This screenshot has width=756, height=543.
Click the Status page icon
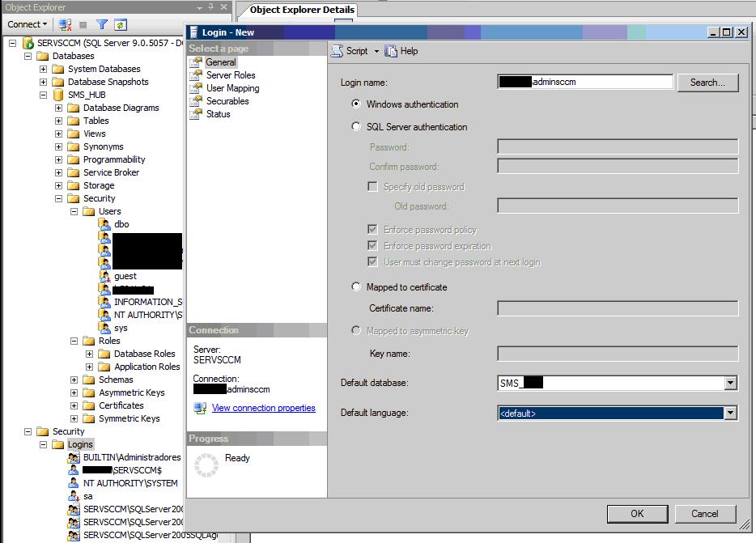coord(196,114)
